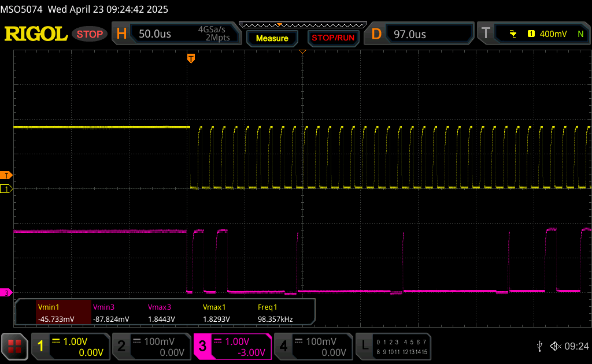The image size is (592, 364).
Task: Open the Measure menu
Action: pyautogui.click(x=272, y=38)
